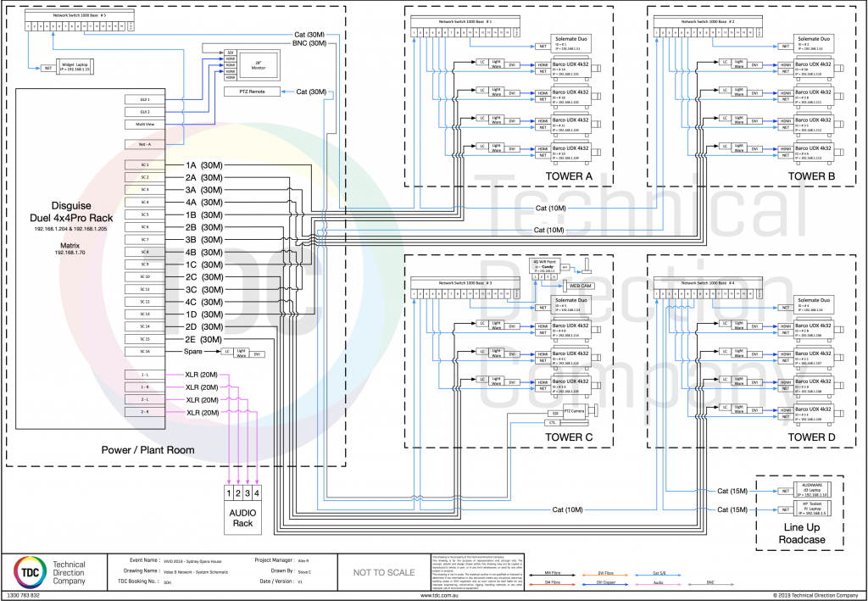Click the TOWER C label
The image size is (868, 601).
pos(569,437)
